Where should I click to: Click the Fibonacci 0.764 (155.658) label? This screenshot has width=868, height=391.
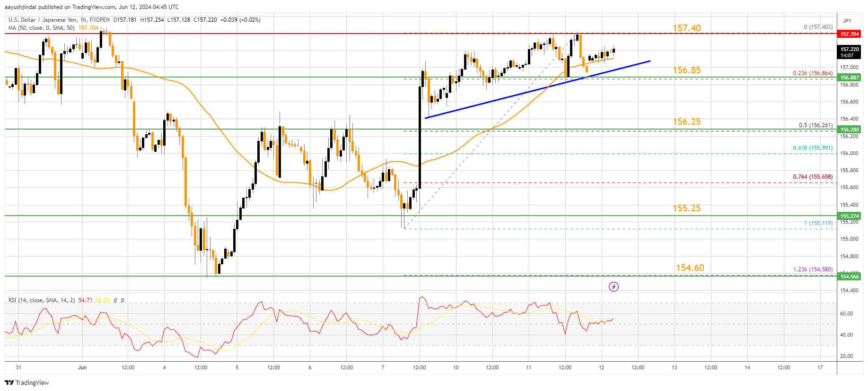click(813, 177)
